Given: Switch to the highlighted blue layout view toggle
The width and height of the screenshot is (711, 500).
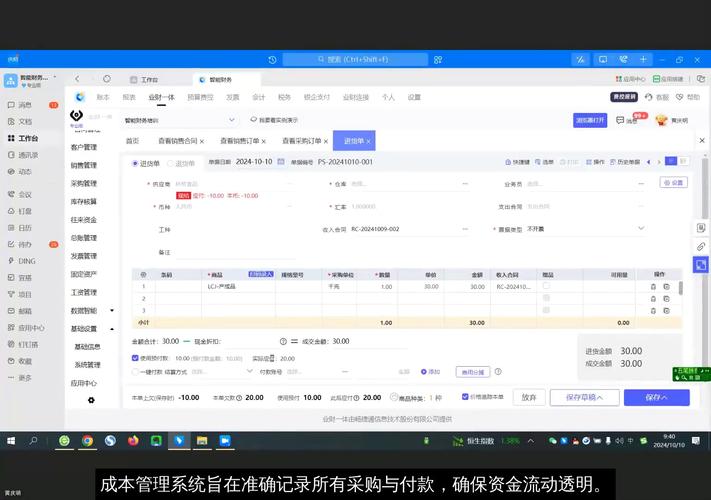Looking at the screenshot, I should coord(671,161).
